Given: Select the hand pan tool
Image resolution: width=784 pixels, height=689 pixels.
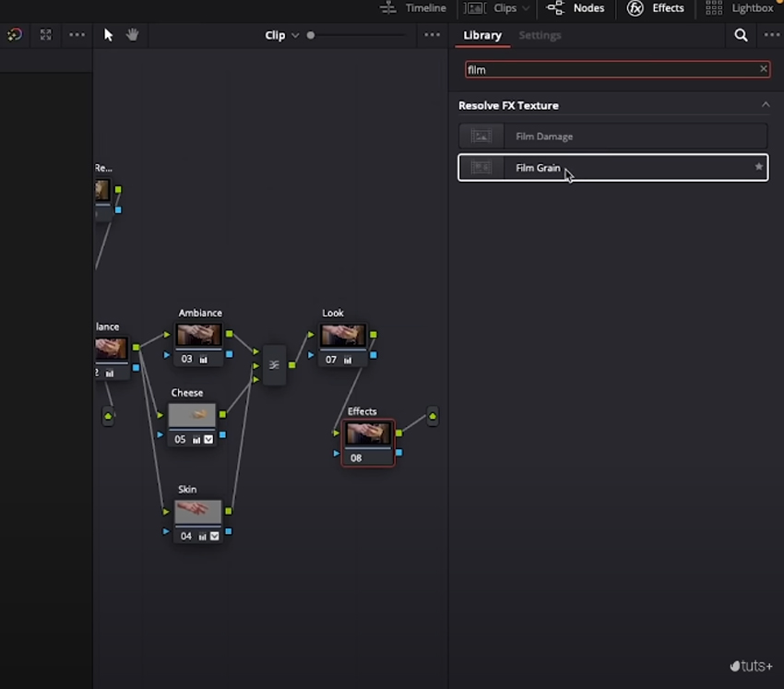Looking at the screenshot, I should click(x=133, y=34).
